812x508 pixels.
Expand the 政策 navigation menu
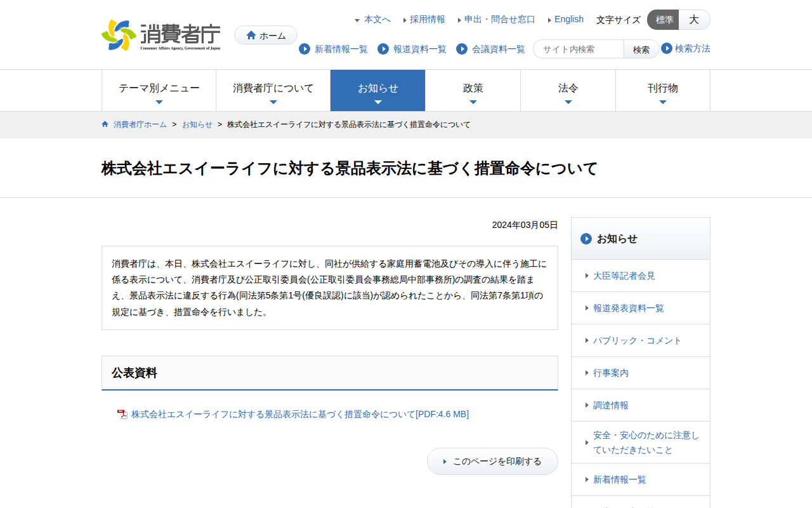tap(473, 90)
